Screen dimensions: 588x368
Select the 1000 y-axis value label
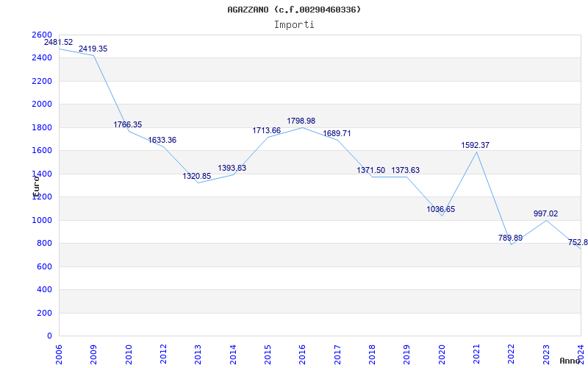point(42,220)
